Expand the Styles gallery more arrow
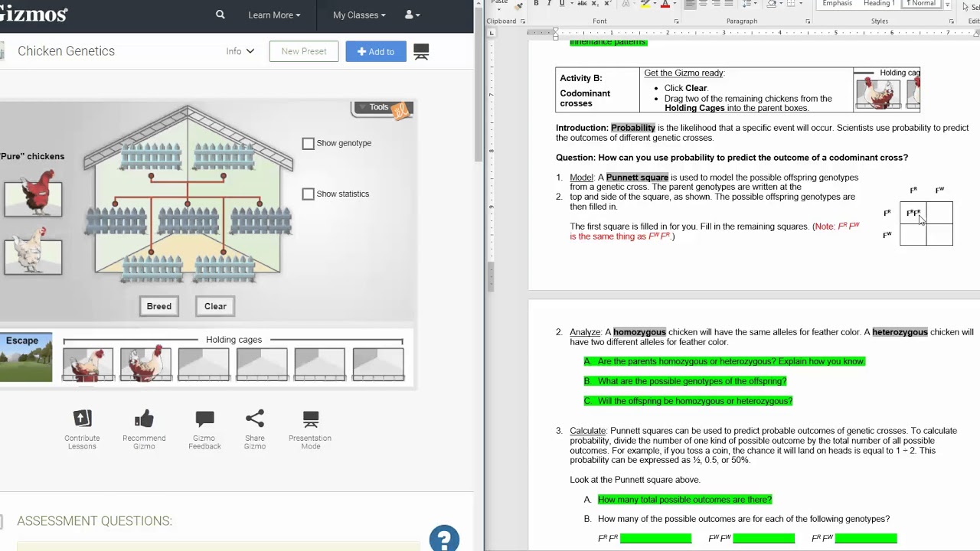 point(947,5)
